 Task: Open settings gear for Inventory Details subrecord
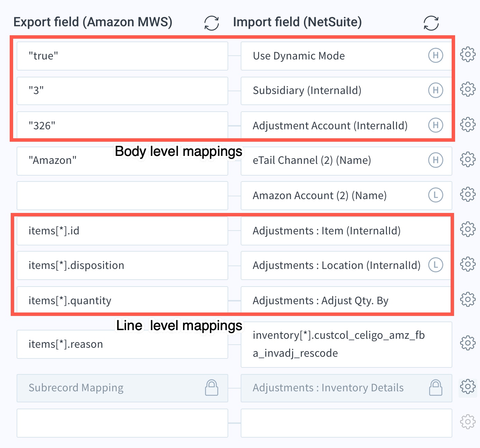[x=468, y=386]
